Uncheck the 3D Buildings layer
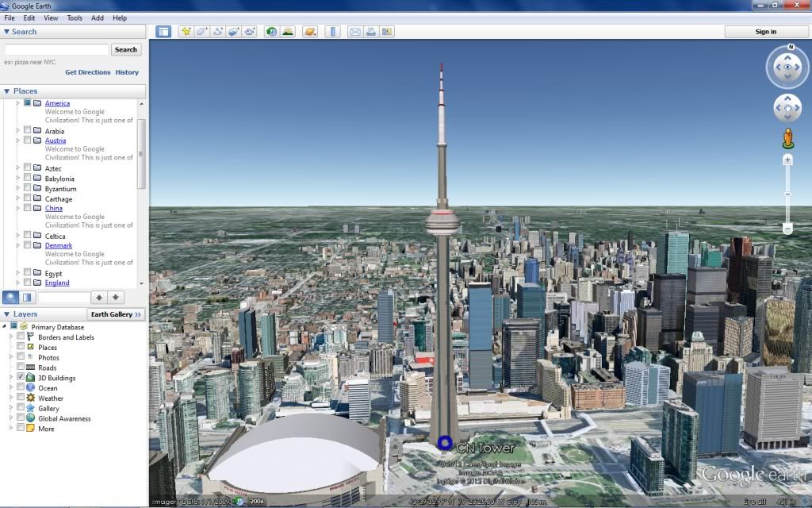812x508 pixels. point(21,377)
